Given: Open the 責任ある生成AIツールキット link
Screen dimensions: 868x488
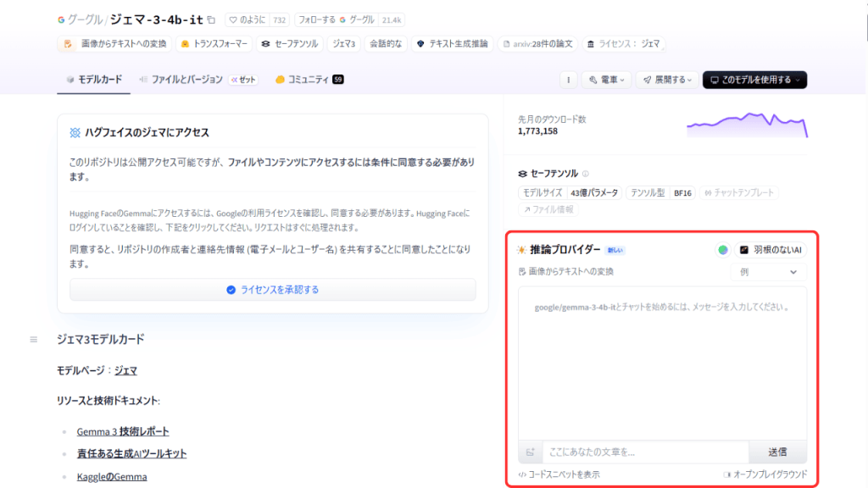Looking at the screenshot, I should 131,454.
